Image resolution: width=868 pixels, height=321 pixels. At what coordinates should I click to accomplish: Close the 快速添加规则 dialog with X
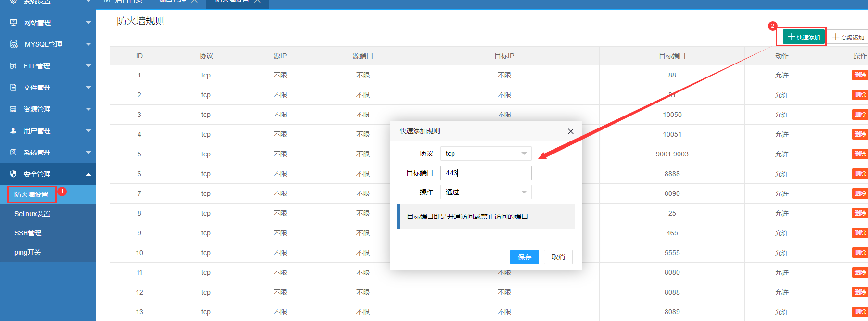(x=570, y=131)
